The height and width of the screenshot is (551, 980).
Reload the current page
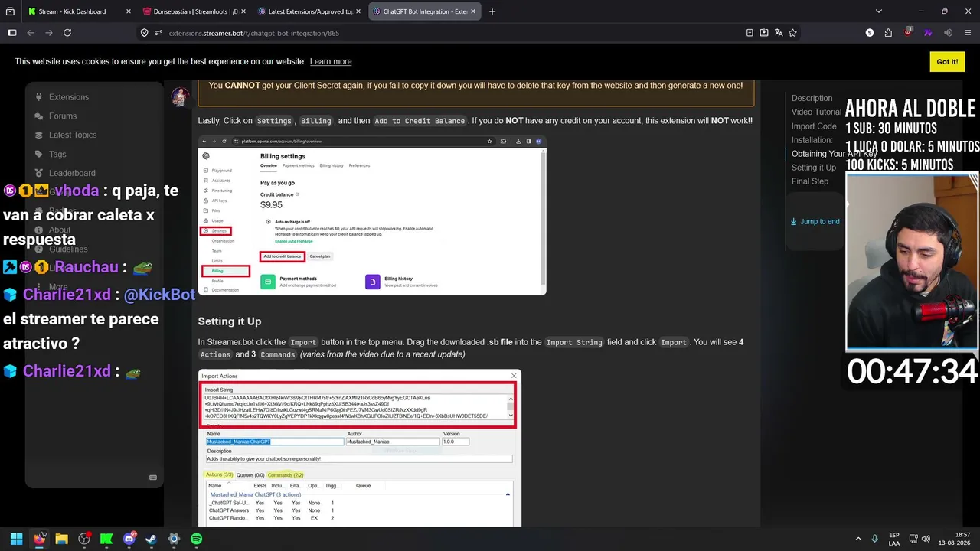67,33
